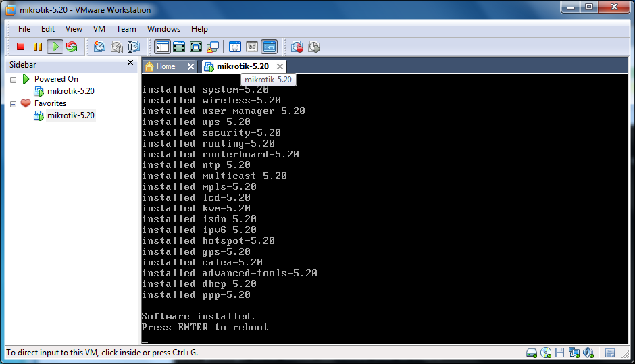
Task: Open the Windows menu
Action: [163, 29]
